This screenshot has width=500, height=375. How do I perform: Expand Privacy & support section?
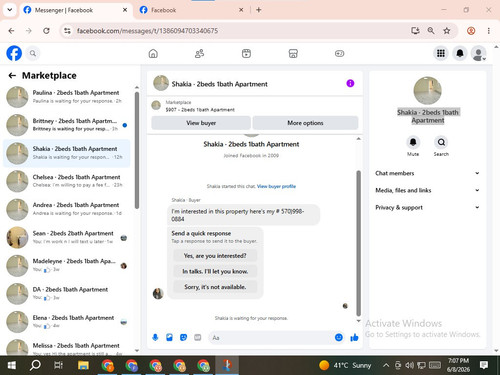pyautogui.click(x=427, y=207)
